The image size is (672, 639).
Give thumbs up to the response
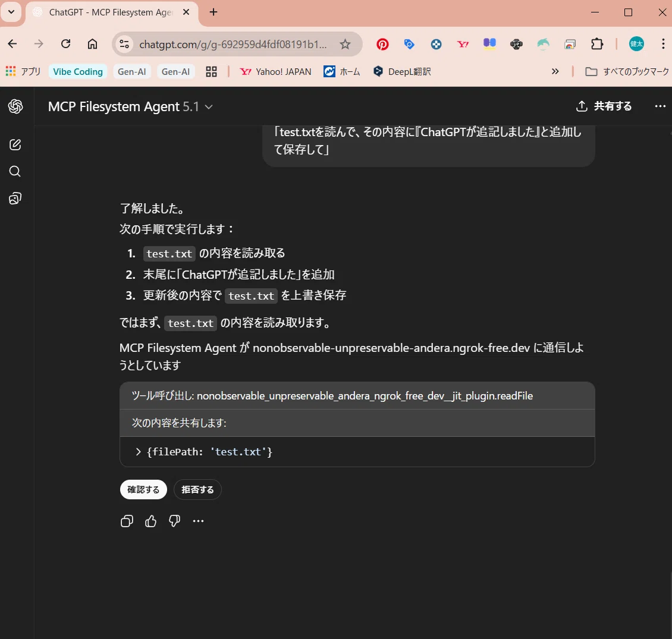click(x=151, y=521)
